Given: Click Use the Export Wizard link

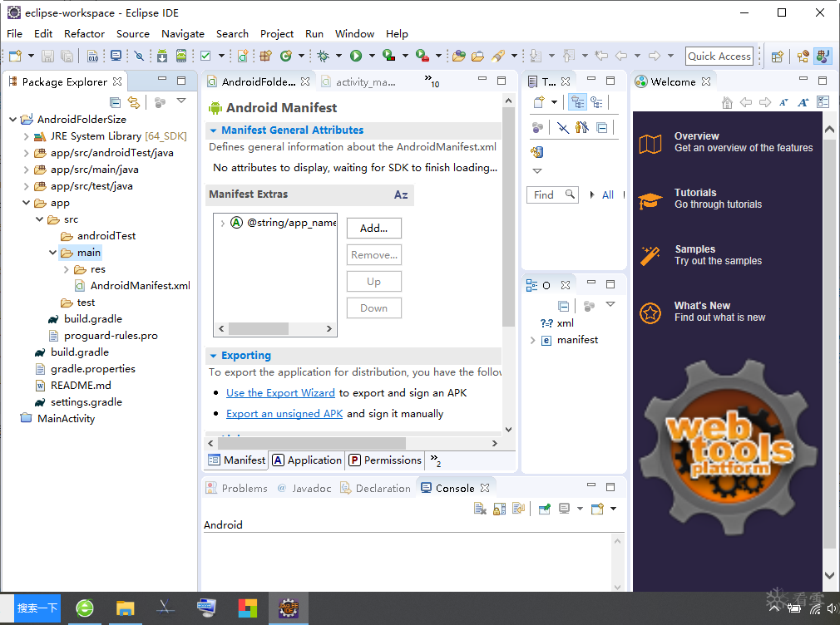Looking at the screenshot, I should 280,392.
